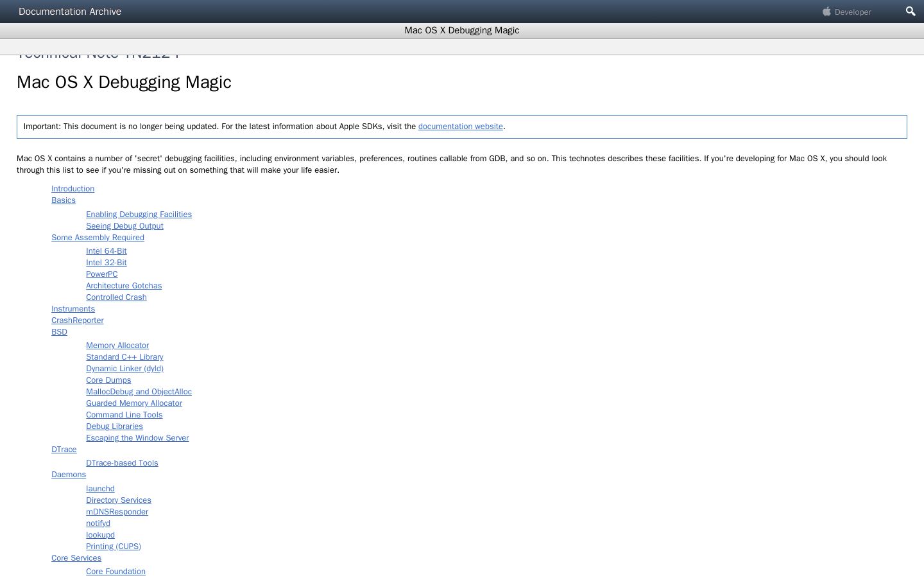Open Standard C++ Library link
Screen dimensions: 924x578
124,357
